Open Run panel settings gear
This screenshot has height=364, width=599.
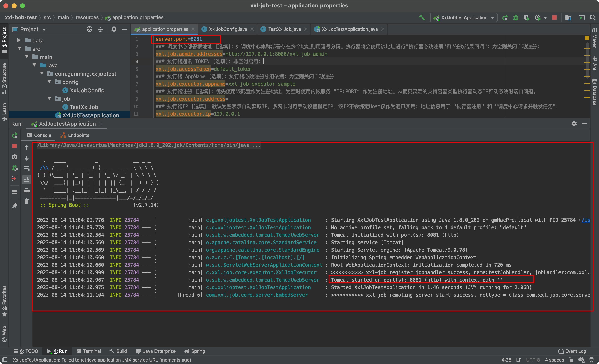(574, 124)
